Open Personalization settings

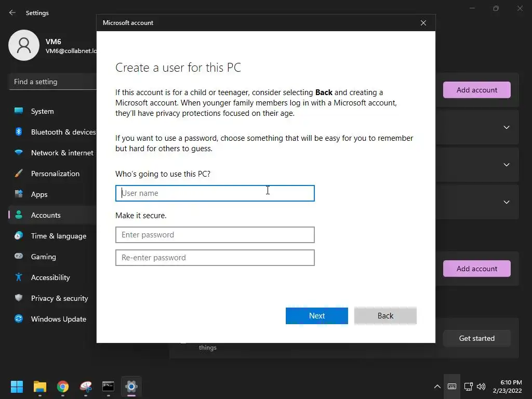pos(52,174)
